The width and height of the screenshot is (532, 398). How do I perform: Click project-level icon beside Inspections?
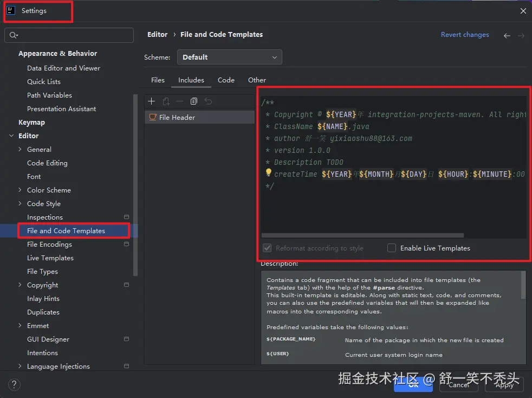pyautogui.click(x=127, y=217)
